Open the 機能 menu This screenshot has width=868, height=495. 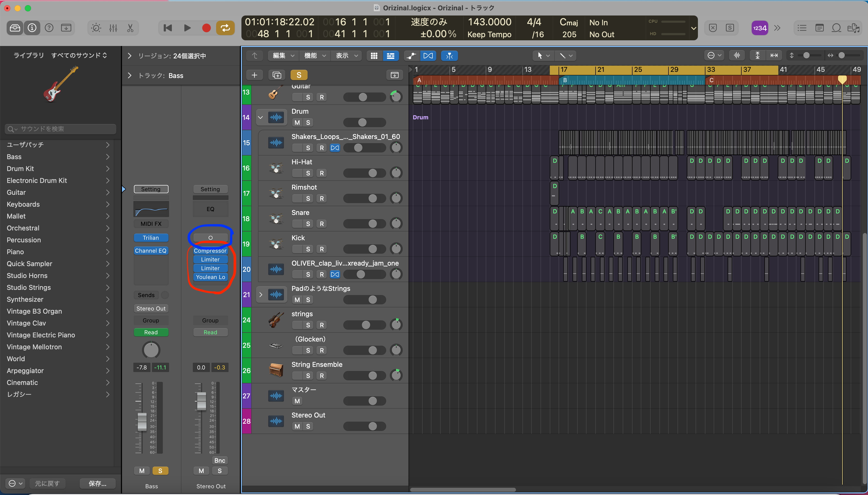pos(315,56)
